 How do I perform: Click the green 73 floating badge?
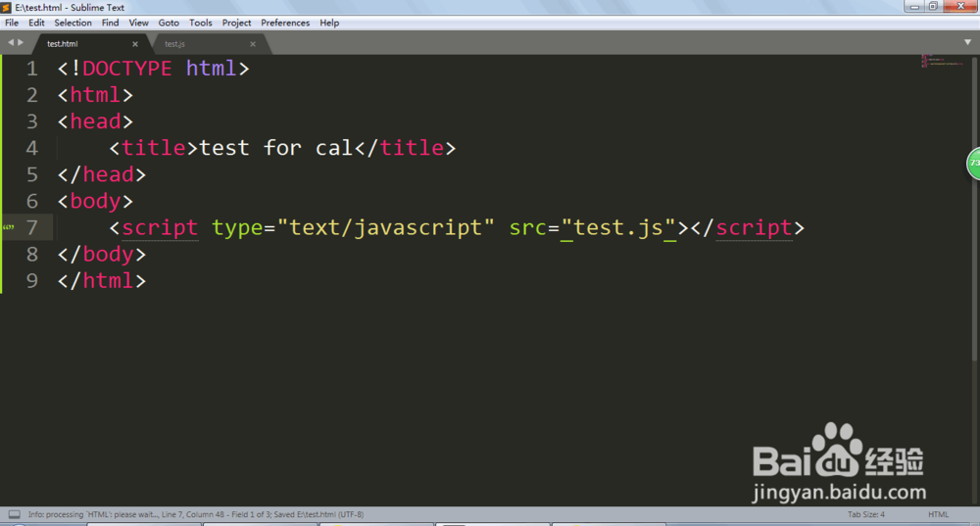click(x=973, y=164)
